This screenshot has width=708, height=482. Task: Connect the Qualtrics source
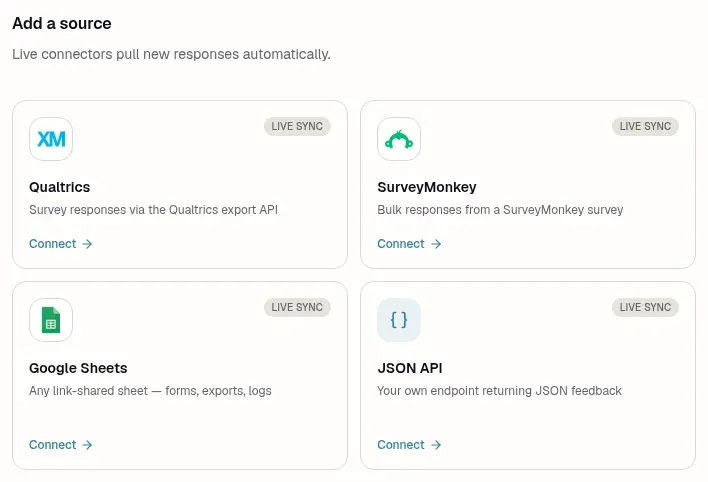point(61,244)
